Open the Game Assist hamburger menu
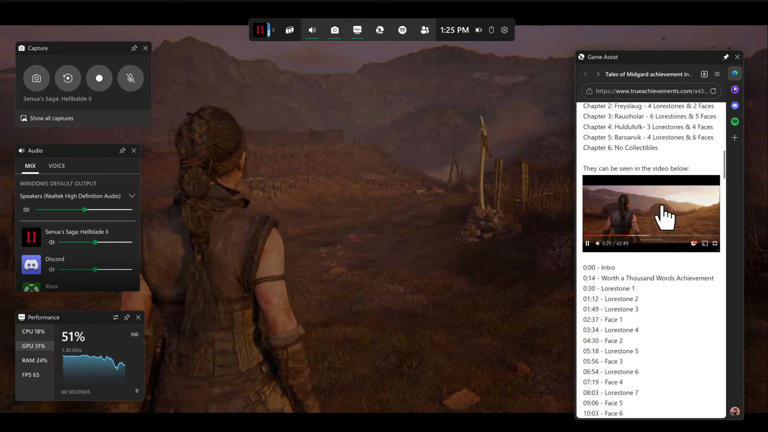 tap(717, 74)
